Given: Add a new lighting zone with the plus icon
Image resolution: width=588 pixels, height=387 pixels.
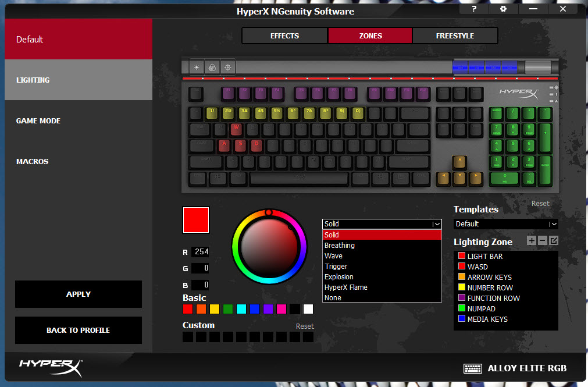Looking at the screenshot, I should tap(532, 240).
